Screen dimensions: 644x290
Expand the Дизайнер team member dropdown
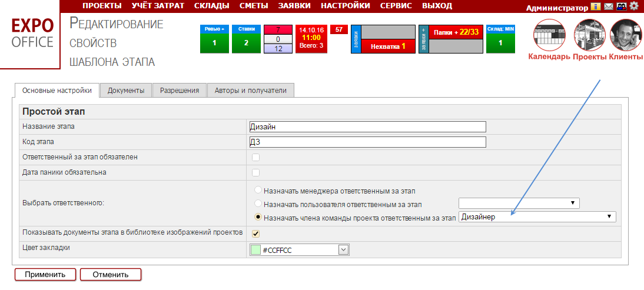(x=537, y=217)
